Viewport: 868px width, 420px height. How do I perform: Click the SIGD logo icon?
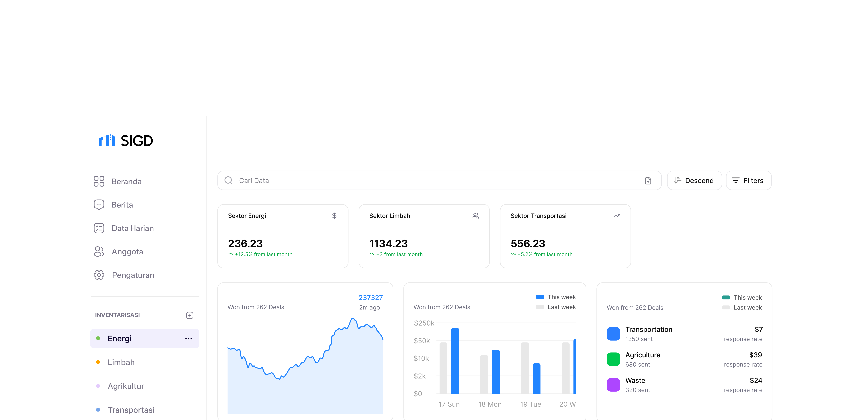[107, 140]
